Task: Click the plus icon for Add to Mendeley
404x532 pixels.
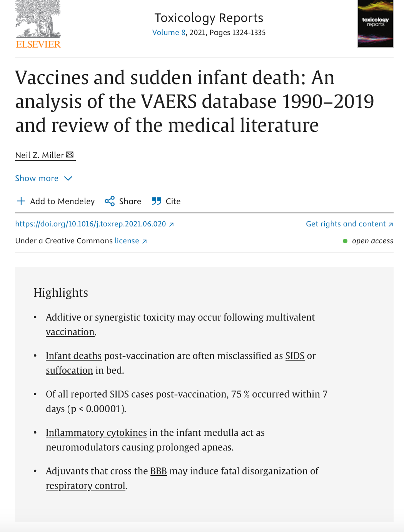Action: point(21,201)
